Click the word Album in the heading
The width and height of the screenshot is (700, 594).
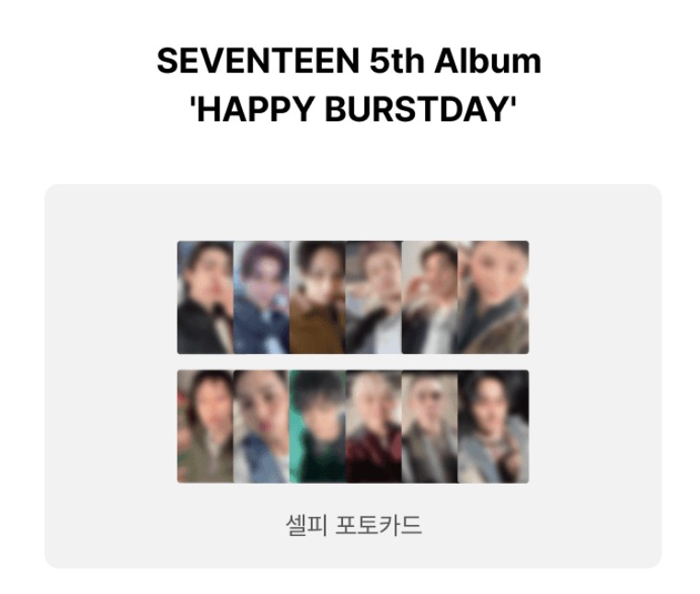(x=488, y=61)
